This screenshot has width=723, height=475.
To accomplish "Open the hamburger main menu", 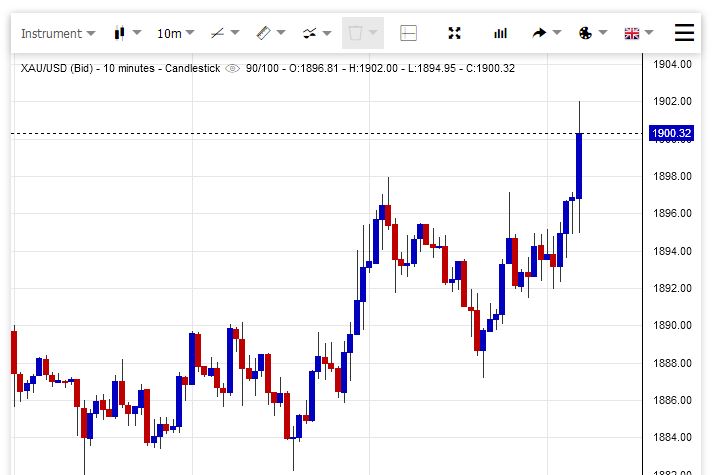I will (684, 33).
